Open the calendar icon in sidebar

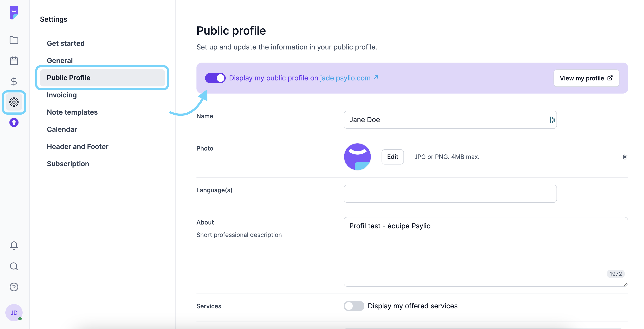[x=14, y=61]
